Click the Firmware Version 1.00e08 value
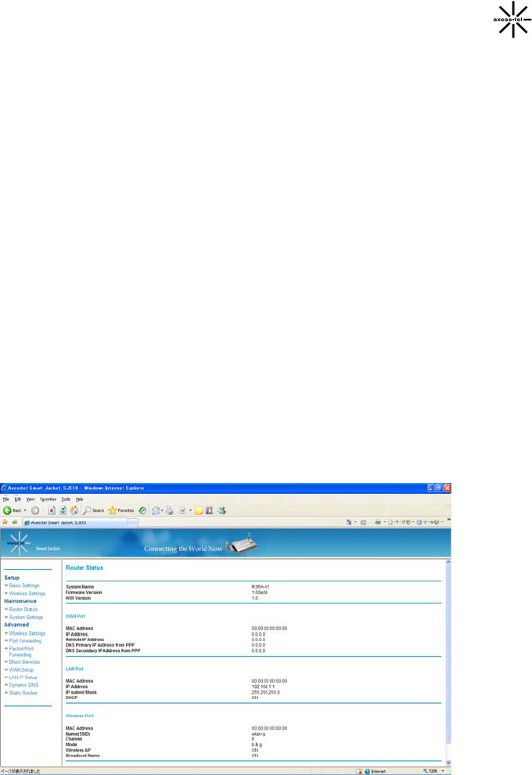 click(259, 593)
